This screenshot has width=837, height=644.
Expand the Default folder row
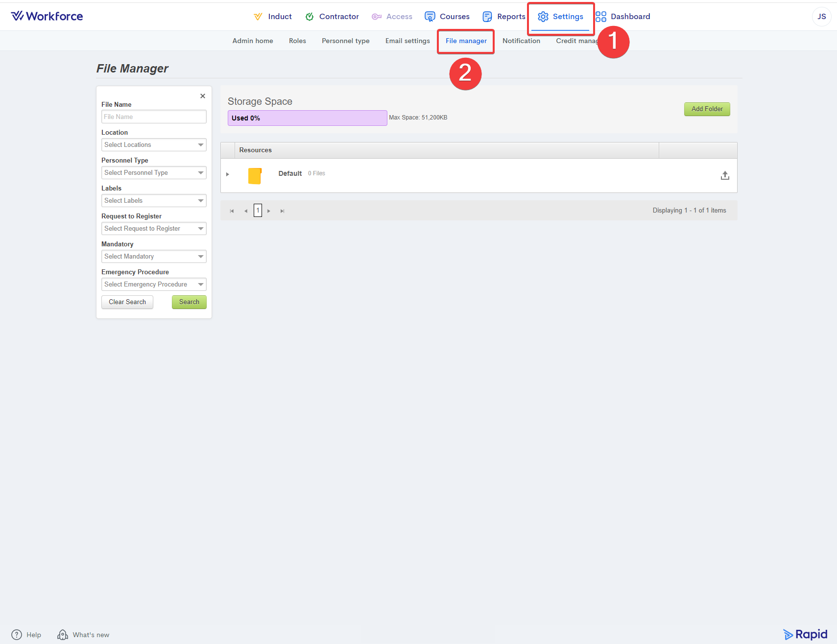228,174
